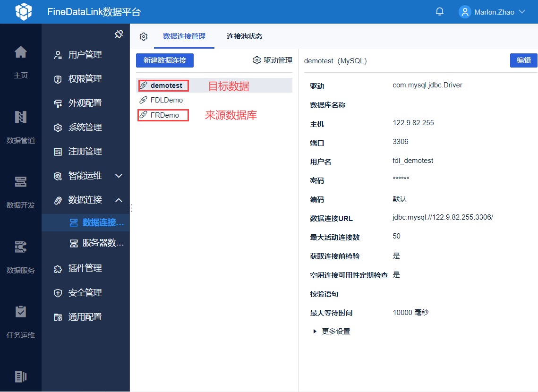Open 任务运维 sidebar icon

coord(21,311)
